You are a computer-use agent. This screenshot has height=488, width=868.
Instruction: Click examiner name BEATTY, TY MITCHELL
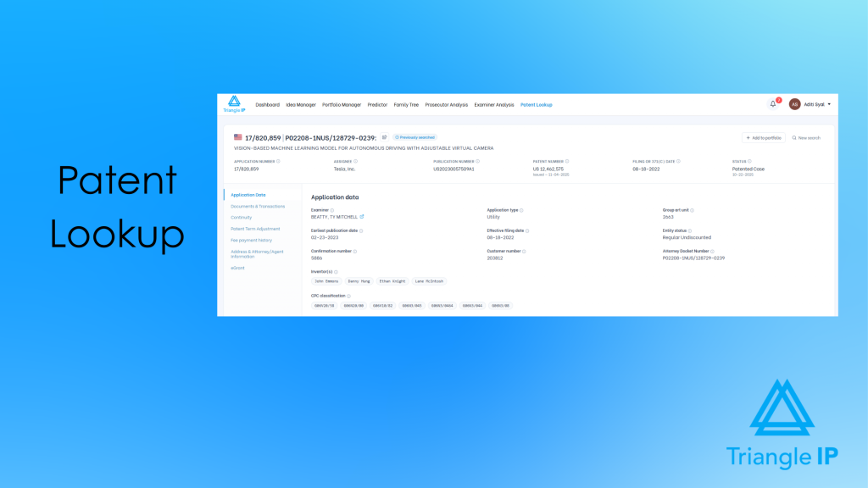coord(334,217)
